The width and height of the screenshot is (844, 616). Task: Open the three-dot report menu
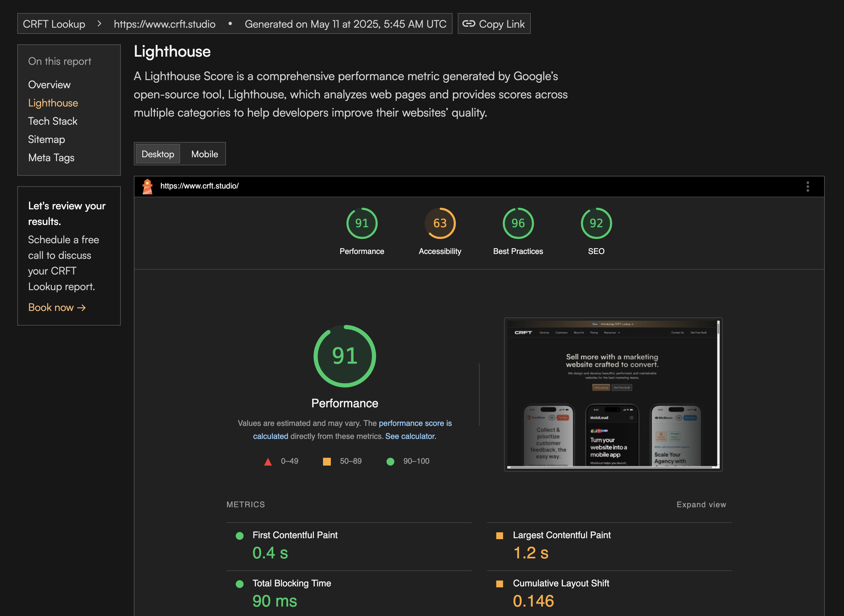click(x=808, y=187)
